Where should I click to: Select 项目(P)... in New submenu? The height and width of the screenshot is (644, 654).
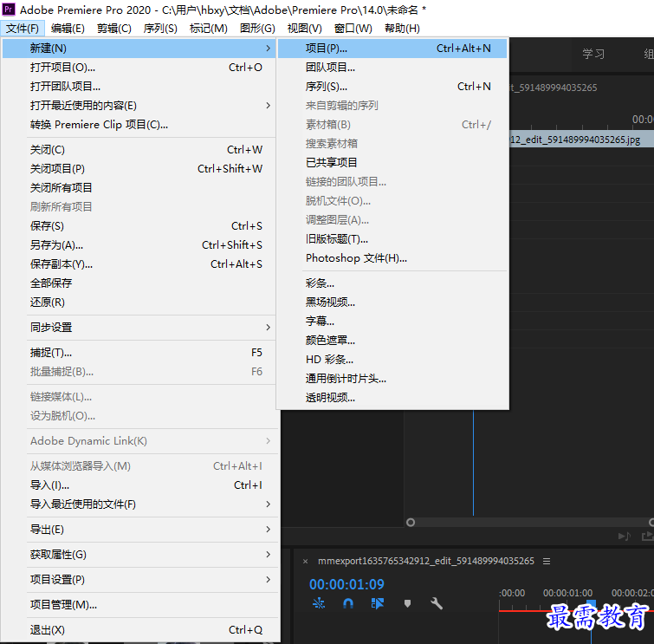pyautogui.click(x=392, y=49)
